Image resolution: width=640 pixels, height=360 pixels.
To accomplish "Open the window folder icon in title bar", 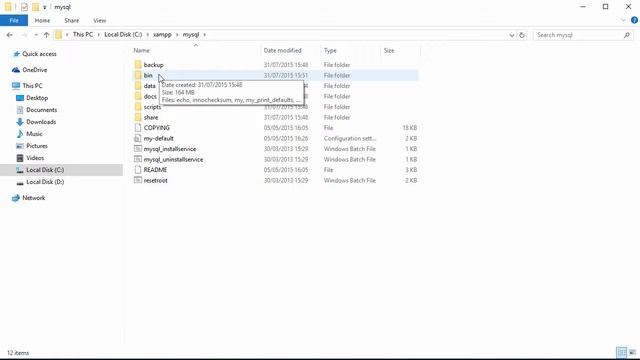I will click(x=8, y=7).
